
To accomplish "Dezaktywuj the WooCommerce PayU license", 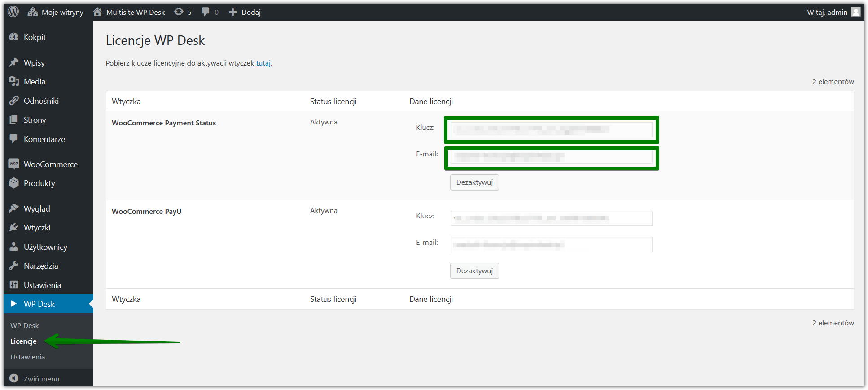I will [x=474, y=270].
